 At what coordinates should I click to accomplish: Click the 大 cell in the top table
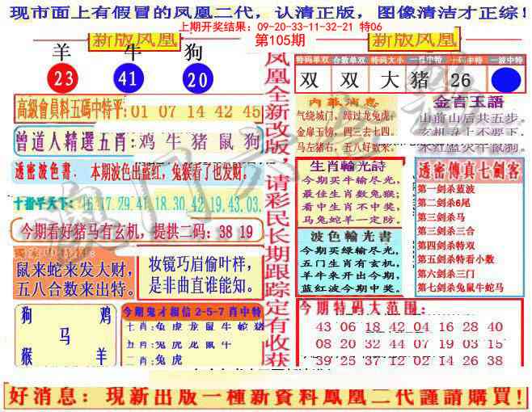coord(389,80)
